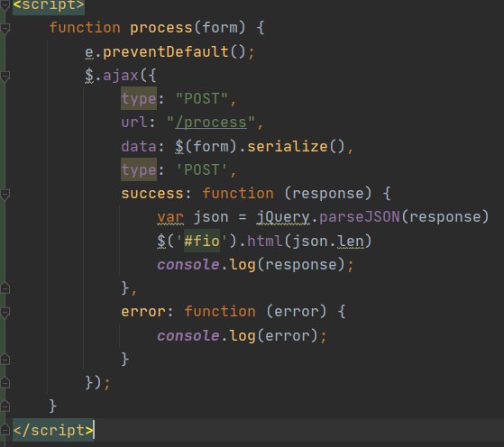Viewport: 504px width, 447px height.
Task: Click the 'success' property key
Action: tap(152, 194)
